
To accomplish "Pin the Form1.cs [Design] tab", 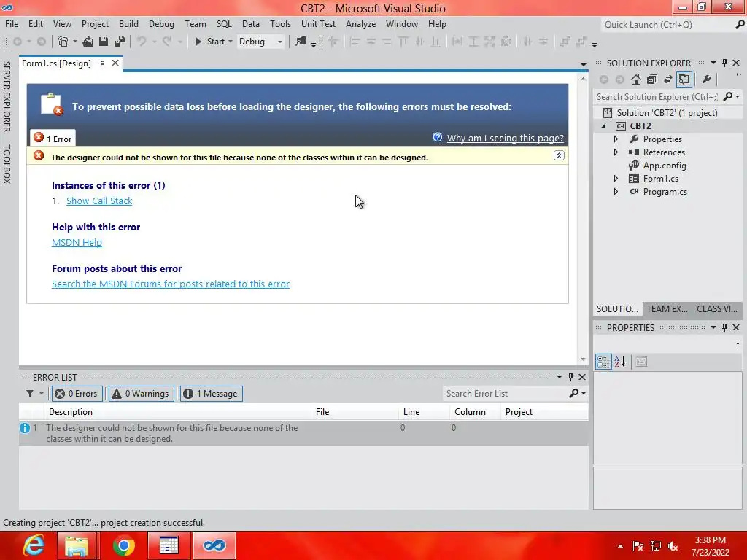I will [x=101, y=63].
